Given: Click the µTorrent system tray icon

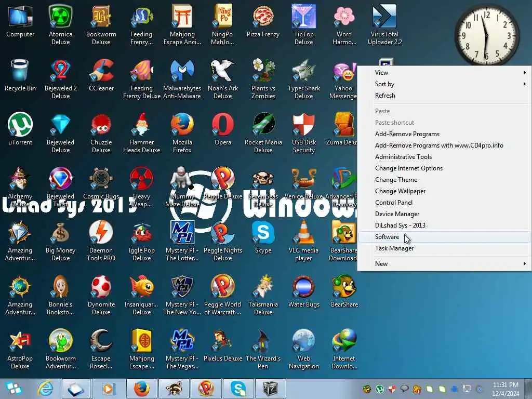Looking at the screenshot, I should tap(379, 389).
